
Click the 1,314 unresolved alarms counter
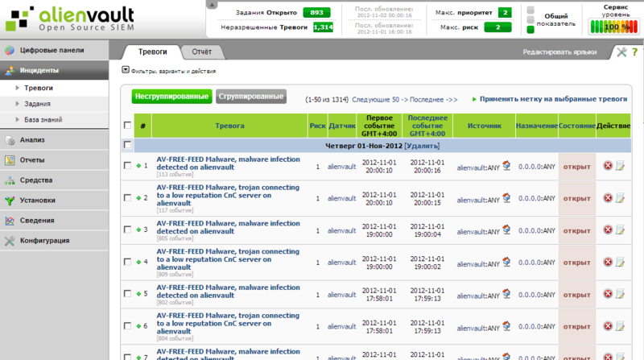[324, 27]
